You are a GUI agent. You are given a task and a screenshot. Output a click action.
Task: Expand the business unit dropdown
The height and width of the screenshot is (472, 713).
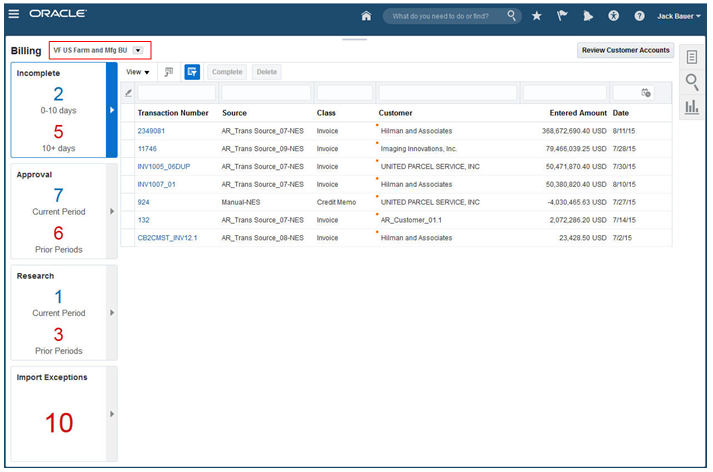click(x=138, y=50)
